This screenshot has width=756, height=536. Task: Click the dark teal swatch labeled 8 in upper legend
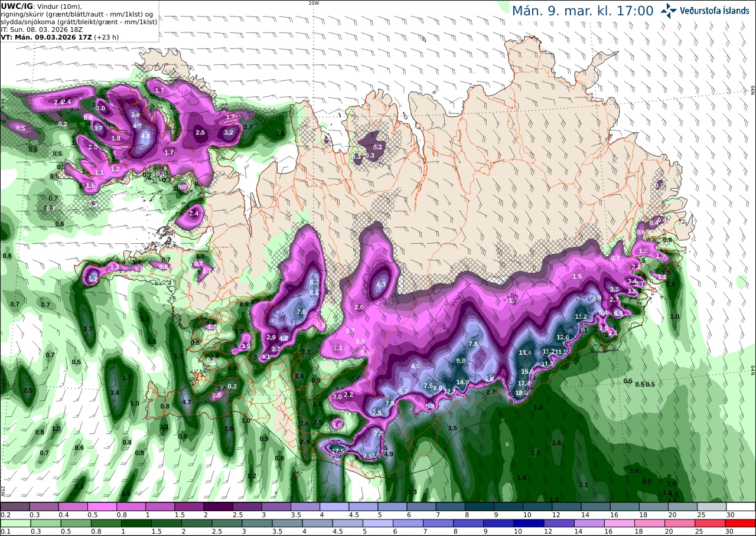coord(480,506)
